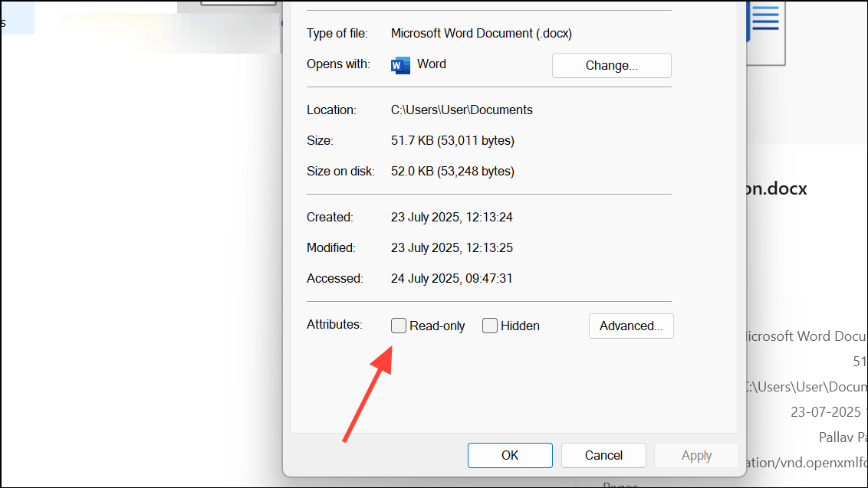Click the Apply button

pos(696,455)
